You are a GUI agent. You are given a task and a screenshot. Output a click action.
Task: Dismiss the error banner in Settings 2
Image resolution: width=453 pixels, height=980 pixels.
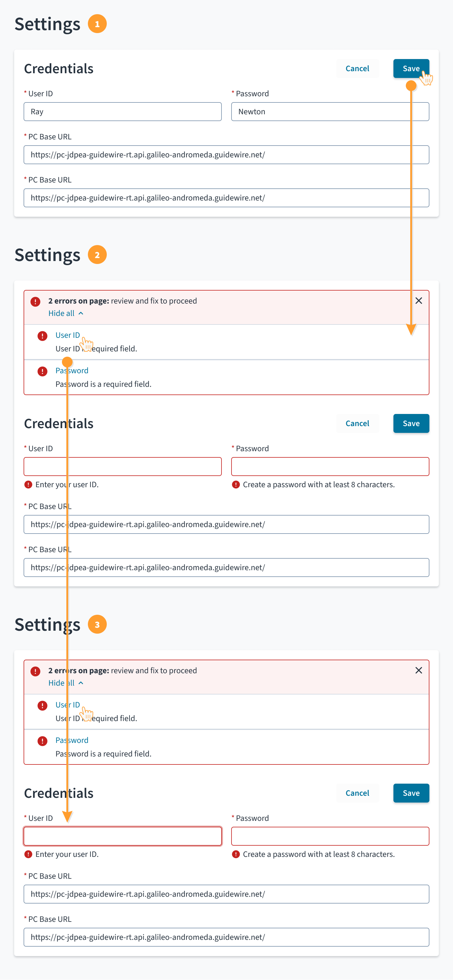(x=419, y=301)
